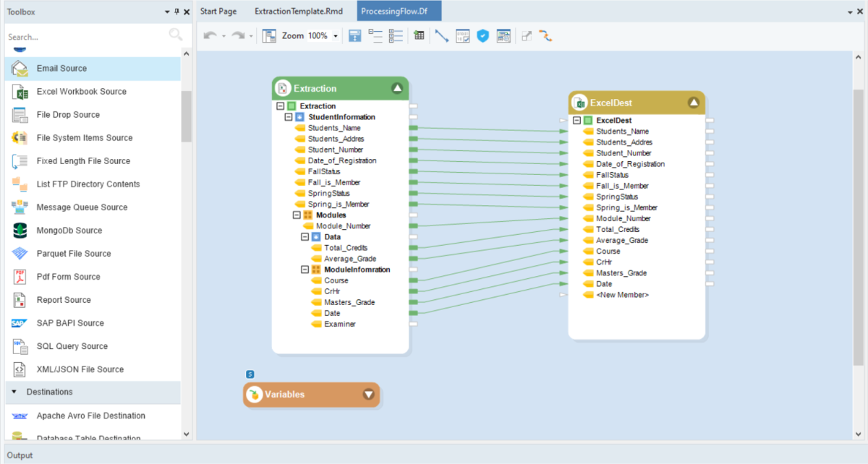Select Pdf Form Source in the Toolbox

(x=69, y=276)
